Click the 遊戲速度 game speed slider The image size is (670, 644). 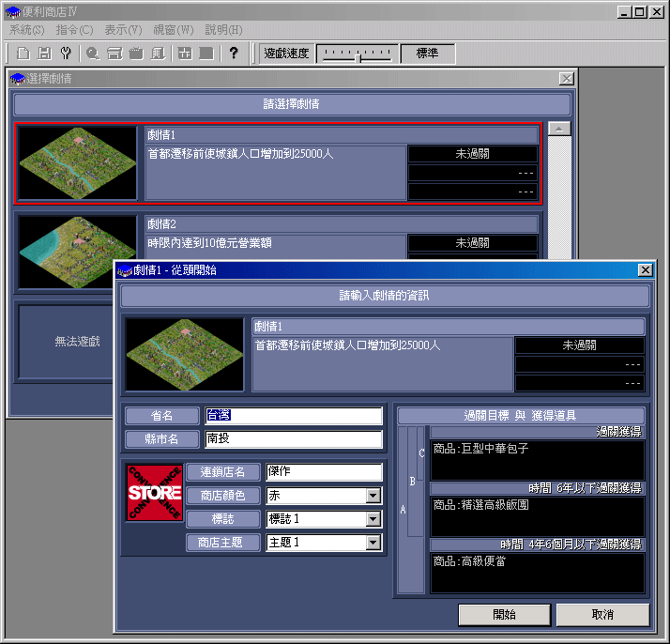pos(360,54)
